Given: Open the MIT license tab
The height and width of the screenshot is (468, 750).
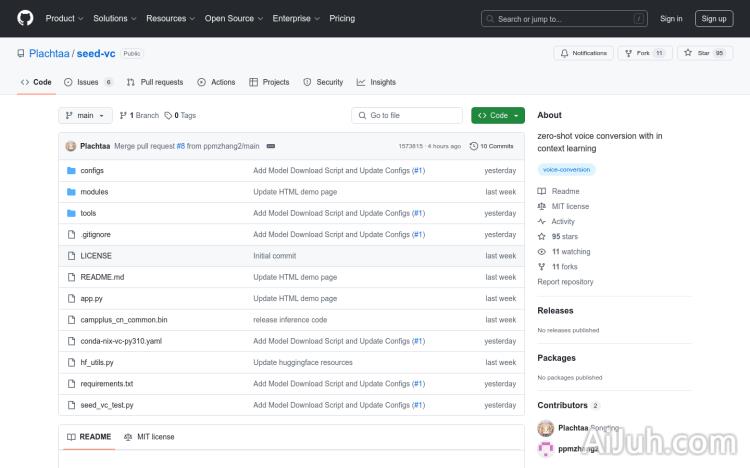Looking at the screenshot, I should (x=149, y=437).
